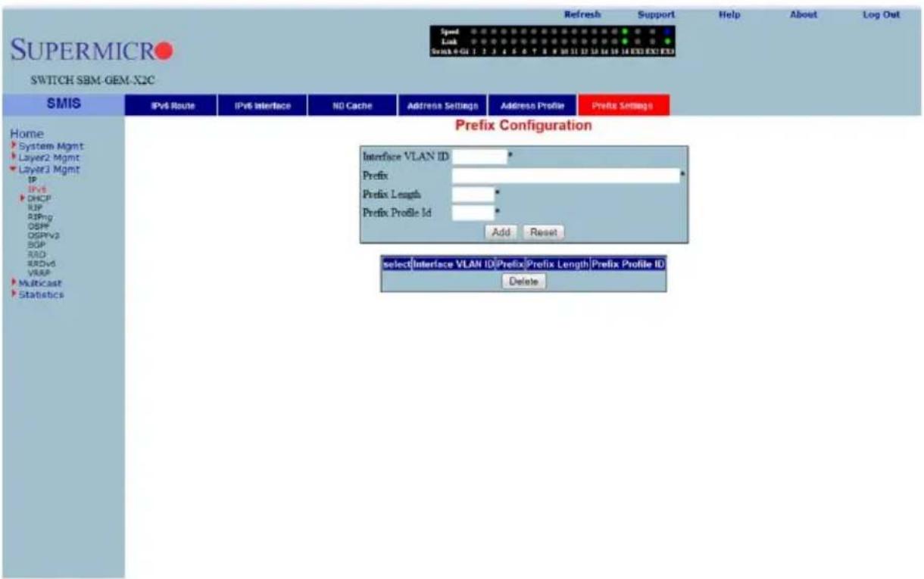Switch to the ND Cache tab
The width and height of the screenshot is (924, 579).
[351, 106]
